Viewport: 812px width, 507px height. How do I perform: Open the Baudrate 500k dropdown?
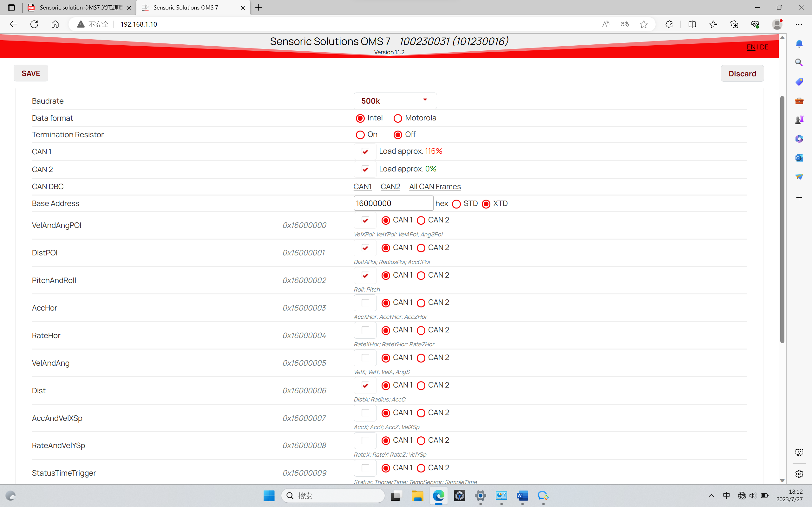click(x=395, y=101)
